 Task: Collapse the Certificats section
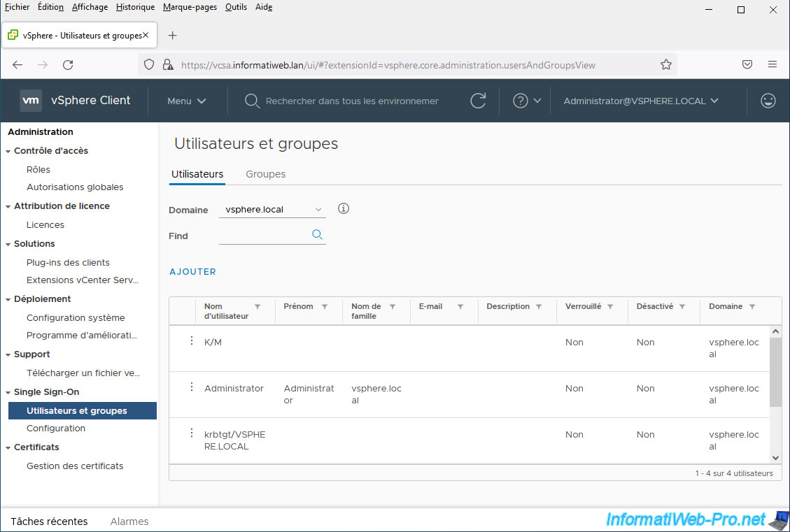click(x=8, y=448)
